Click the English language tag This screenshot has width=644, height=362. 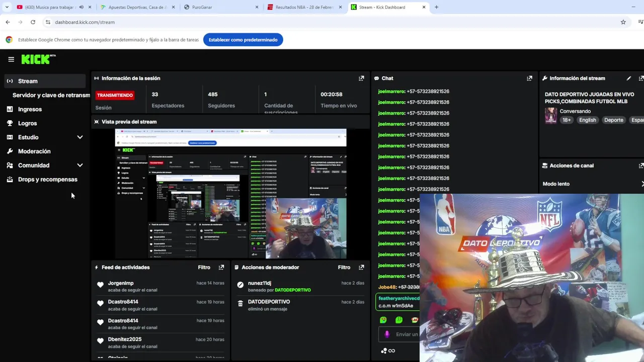(587, 120)
